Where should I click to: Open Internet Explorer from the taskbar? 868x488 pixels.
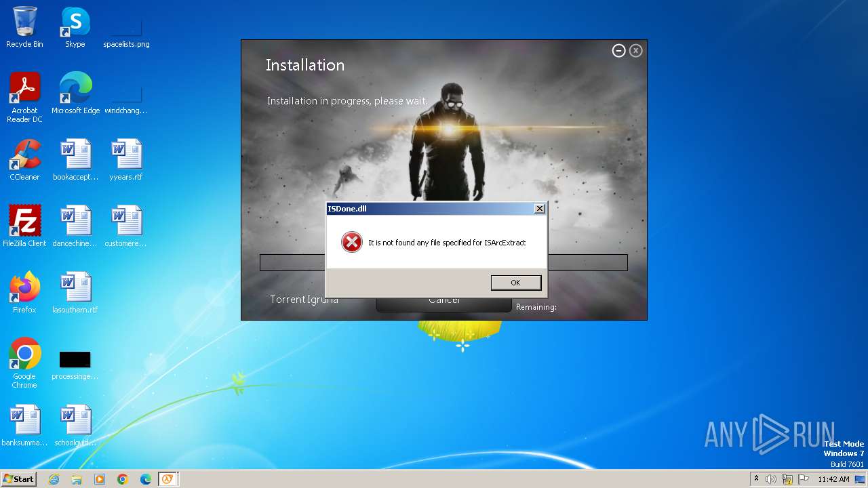54,479
